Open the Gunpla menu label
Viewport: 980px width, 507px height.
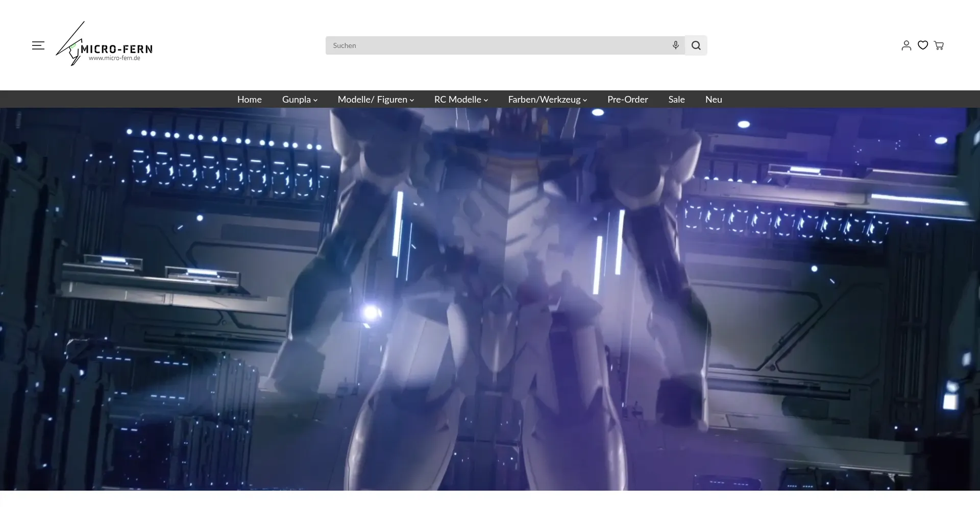pos(296,100)
